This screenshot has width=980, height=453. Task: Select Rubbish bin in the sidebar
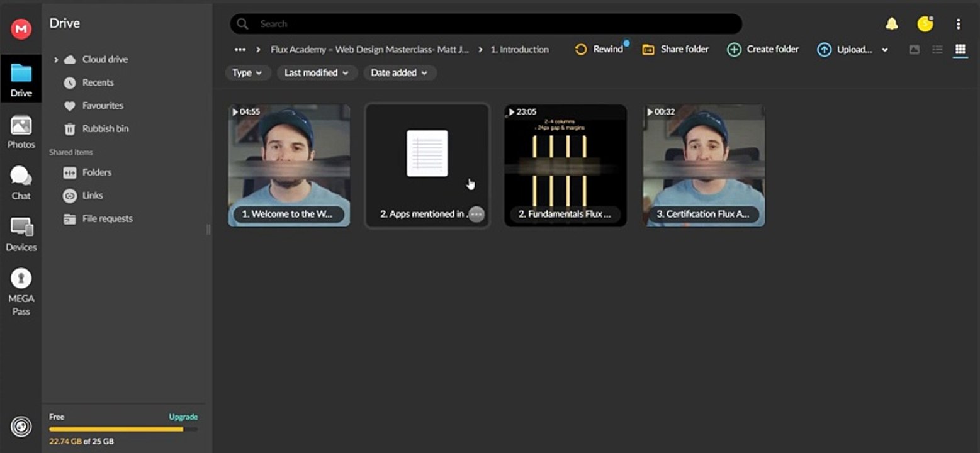(105, 129)
